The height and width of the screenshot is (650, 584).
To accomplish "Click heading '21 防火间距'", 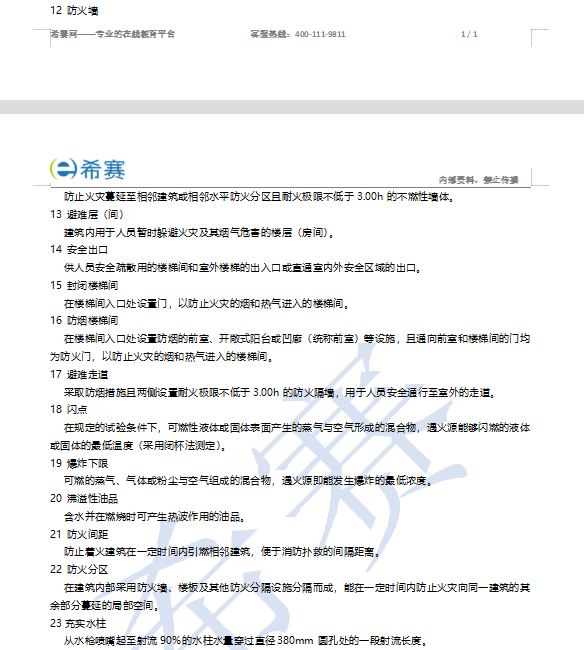I will [79, 534].
